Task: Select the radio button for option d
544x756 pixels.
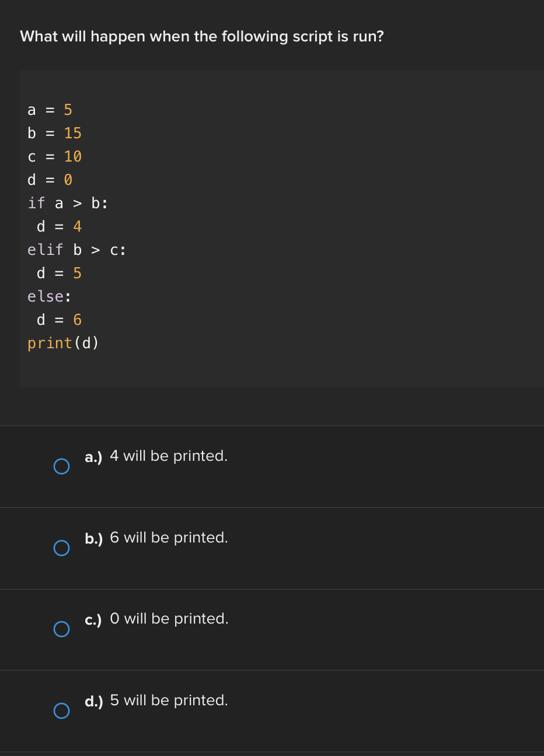Action: tap(61, 710)
